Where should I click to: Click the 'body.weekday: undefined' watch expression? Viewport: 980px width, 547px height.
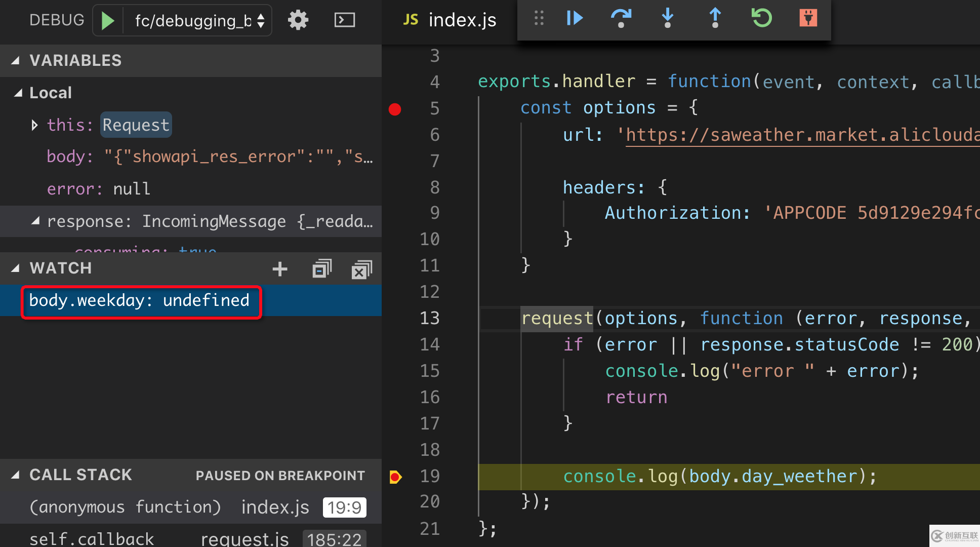(x=138, y=300)
